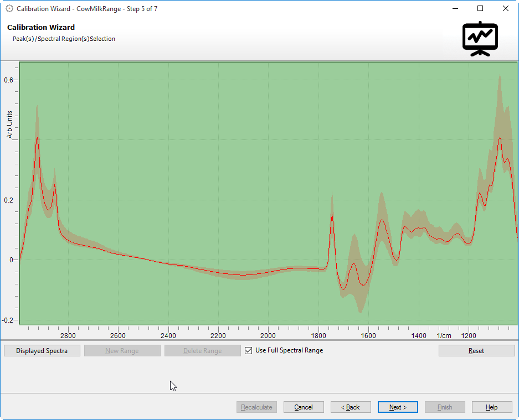Click the Finish button
The width and height of the screenshot is (519, 420).
point(445,407)
